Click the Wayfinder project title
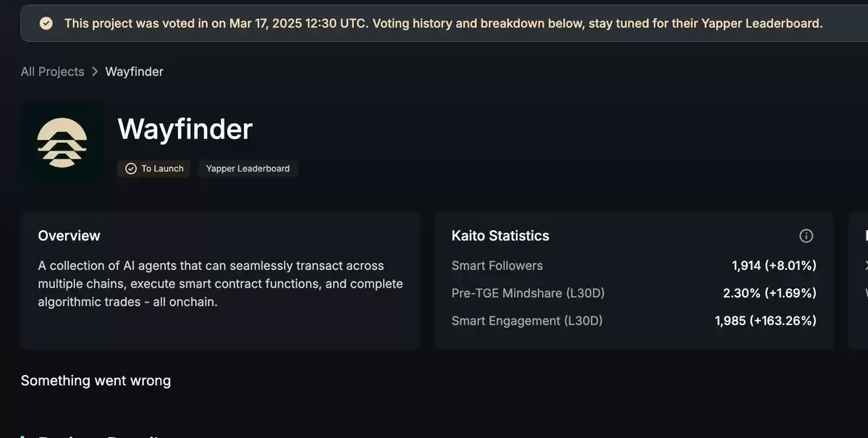Image resolution: width=868 pixels, height=438 pixels. click(185, 129)
